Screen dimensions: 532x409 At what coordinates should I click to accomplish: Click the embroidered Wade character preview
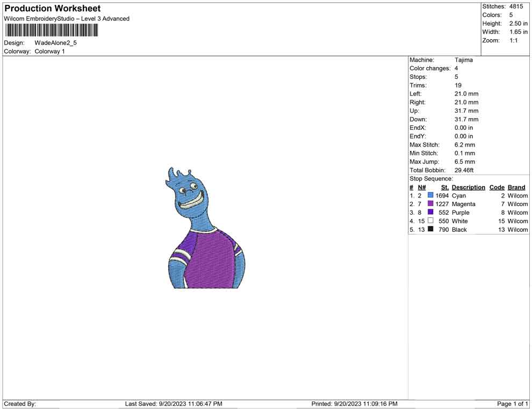205,228
